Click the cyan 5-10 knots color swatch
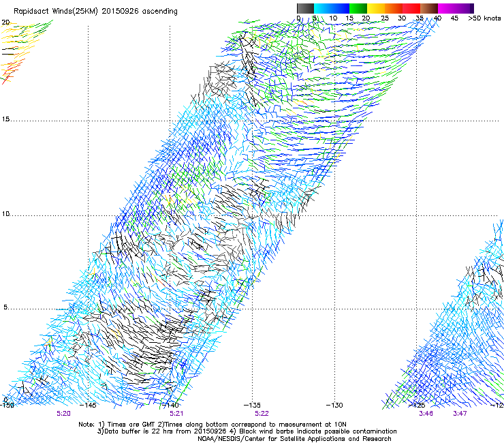This screenshot has width=504, height=443. pyautogui.click(x=323, y=8)
